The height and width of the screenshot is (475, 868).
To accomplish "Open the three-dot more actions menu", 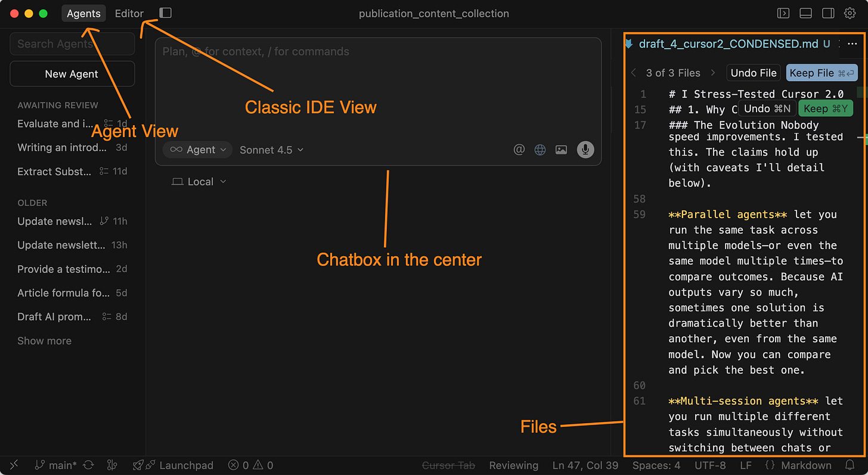I will [852, 44].
